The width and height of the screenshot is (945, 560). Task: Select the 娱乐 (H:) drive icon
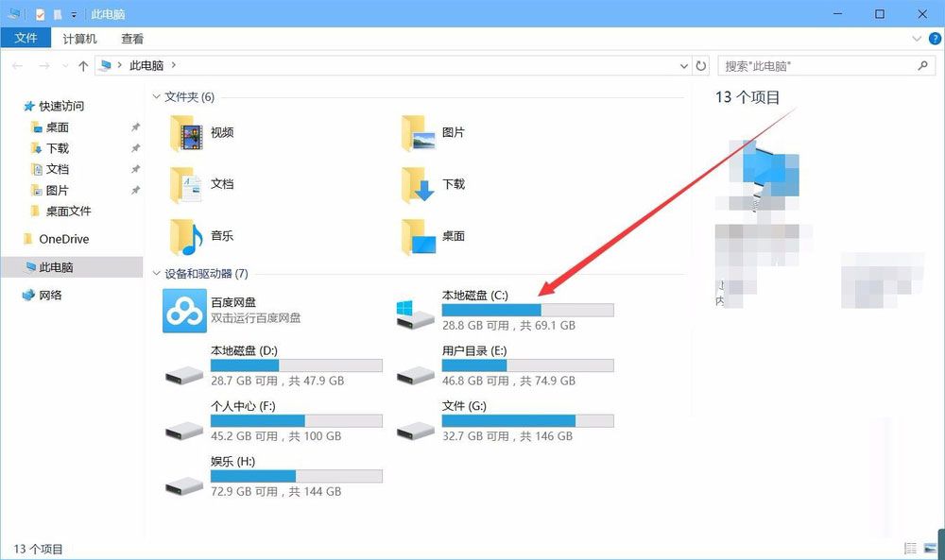(184, 485)
